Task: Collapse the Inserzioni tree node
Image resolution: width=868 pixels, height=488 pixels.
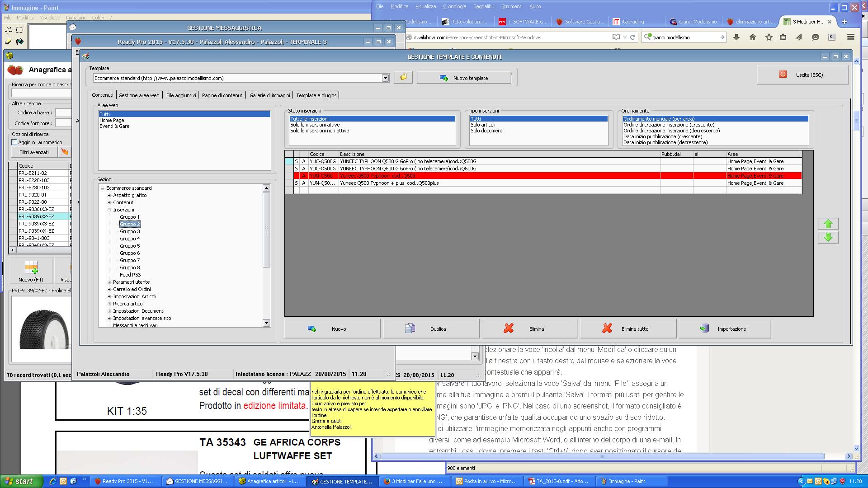Action: [x=109, y=210]
